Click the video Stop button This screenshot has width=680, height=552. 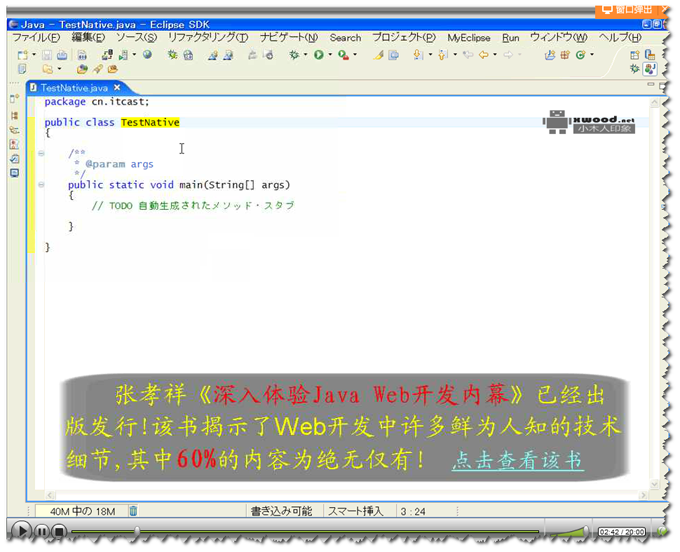[x=59, y=530]
